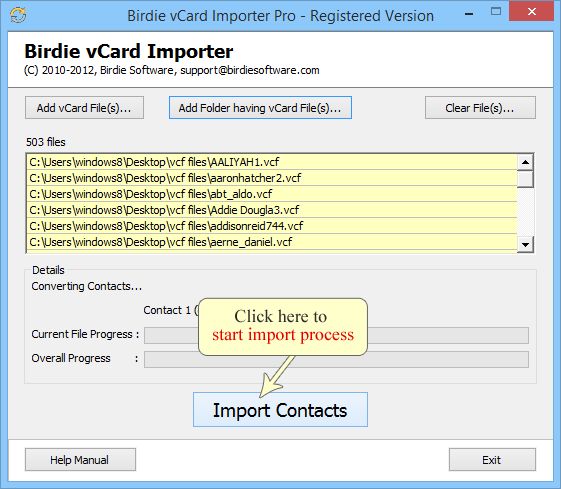Select aaronhatcher2.vcf file row
The height and width of the screenshot is (489, 561).
(272, 178)
